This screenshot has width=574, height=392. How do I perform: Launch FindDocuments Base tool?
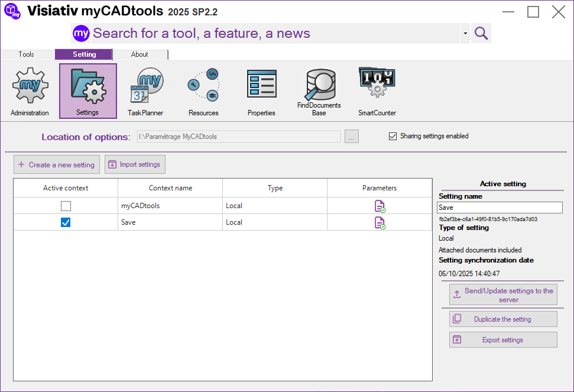pos(319,90)
